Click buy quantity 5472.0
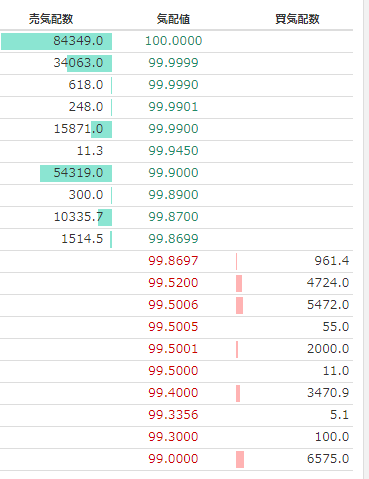This screenshot has height=479, width=369. click(328, 305)
